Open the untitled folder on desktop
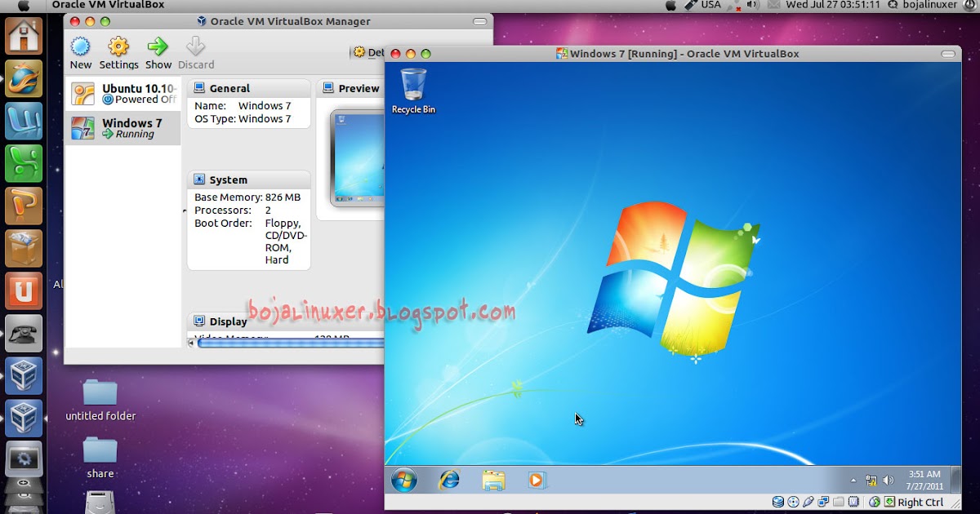The width and height of the screenshot is (980, 514). pos(100,400)
